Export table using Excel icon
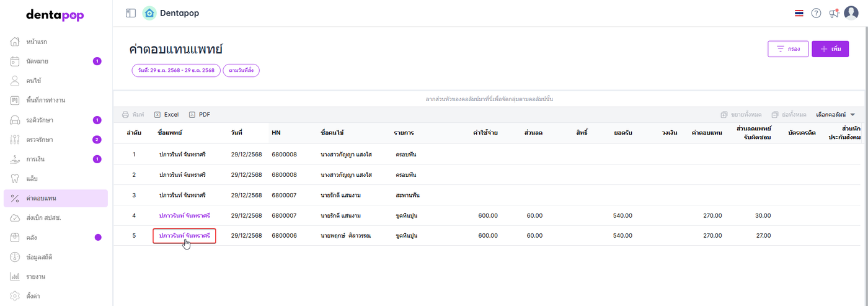The width and height of the screenshot is (868, 306). 166,115
